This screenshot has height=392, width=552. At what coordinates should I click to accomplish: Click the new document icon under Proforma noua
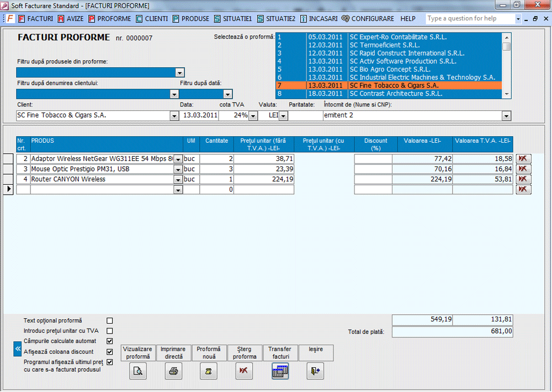pyautogui.click(x=209, y=371)
